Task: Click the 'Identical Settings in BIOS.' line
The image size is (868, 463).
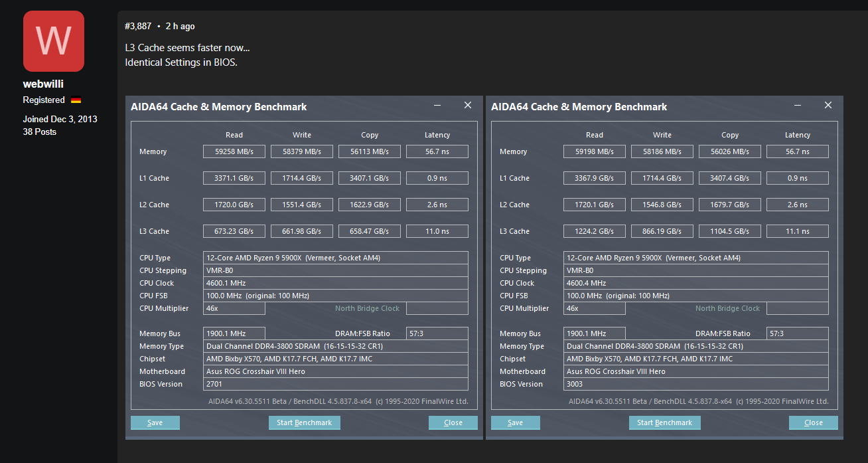Action: (181, 62)
